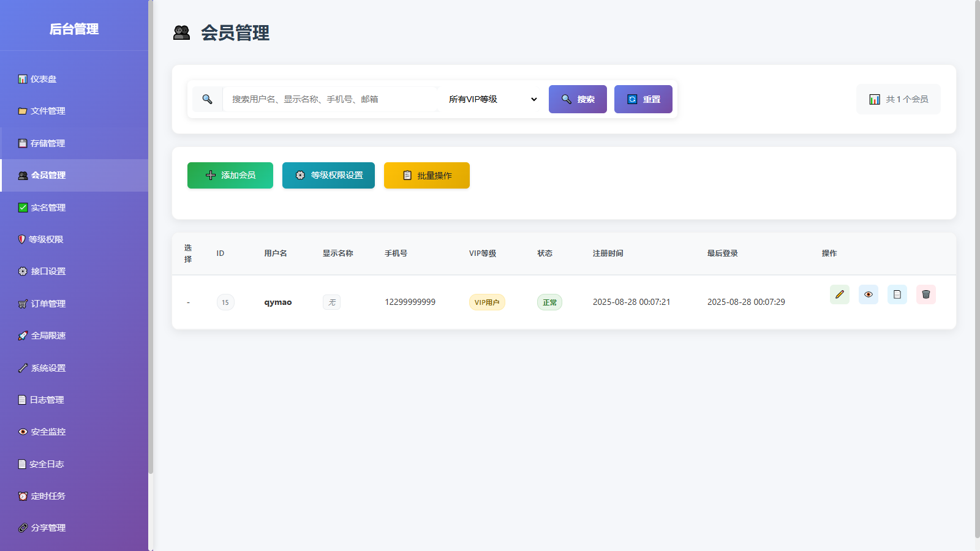Open Dashboard in the sidebar

tap(43, 79)
